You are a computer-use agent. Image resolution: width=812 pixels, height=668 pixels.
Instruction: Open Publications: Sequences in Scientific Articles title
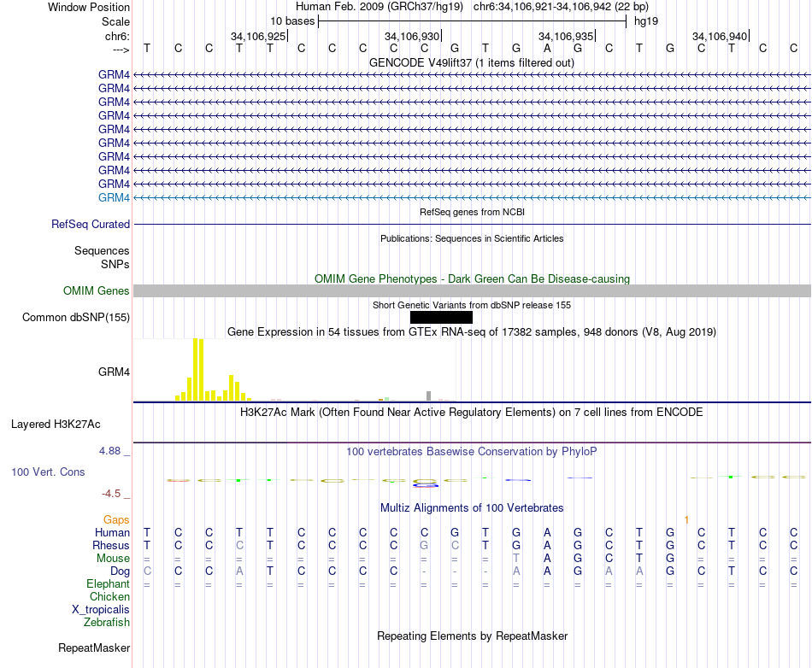point(472,238)
